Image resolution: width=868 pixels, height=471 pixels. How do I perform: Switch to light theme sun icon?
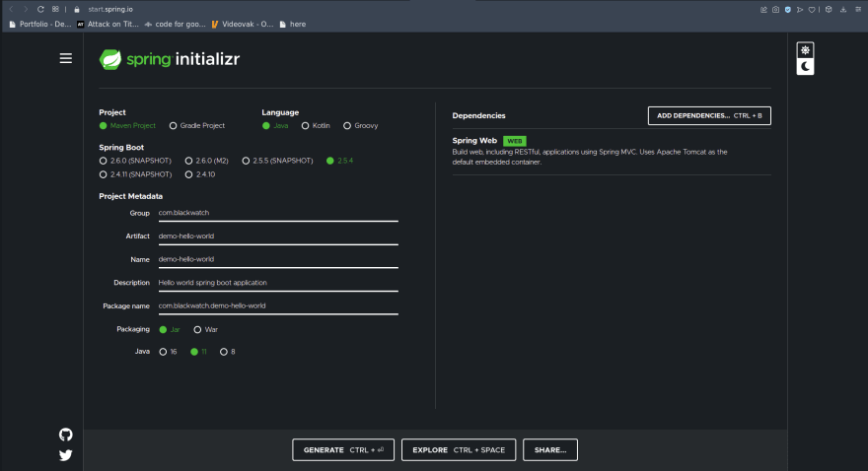point(805,50)
